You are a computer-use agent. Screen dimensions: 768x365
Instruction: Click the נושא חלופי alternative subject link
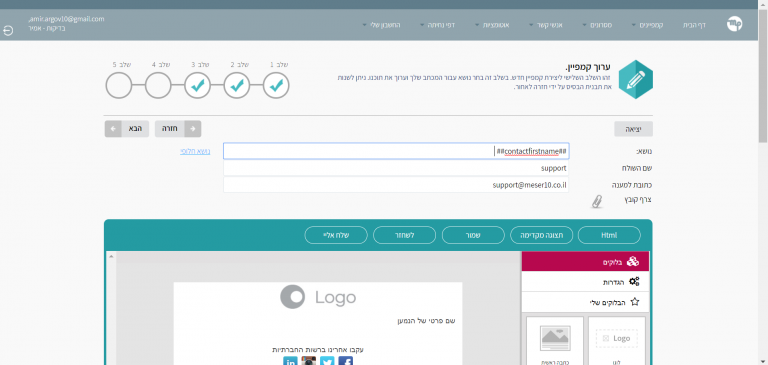[195, 151]
